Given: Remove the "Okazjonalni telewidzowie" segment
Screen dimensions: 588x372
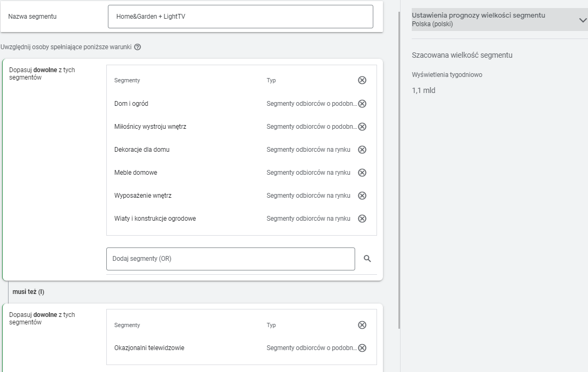Looking at the screenshot, I should coord(362,348).
